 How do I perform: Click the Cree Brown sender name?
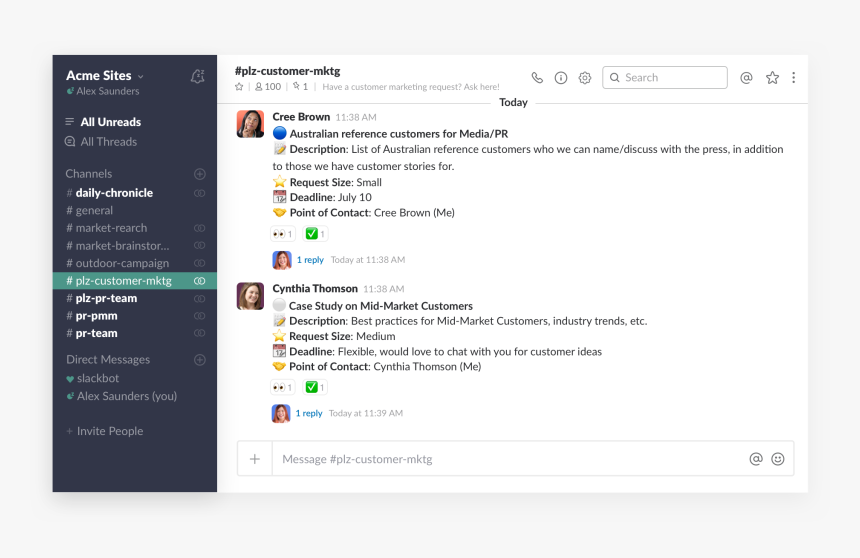(x=301, y=117)
